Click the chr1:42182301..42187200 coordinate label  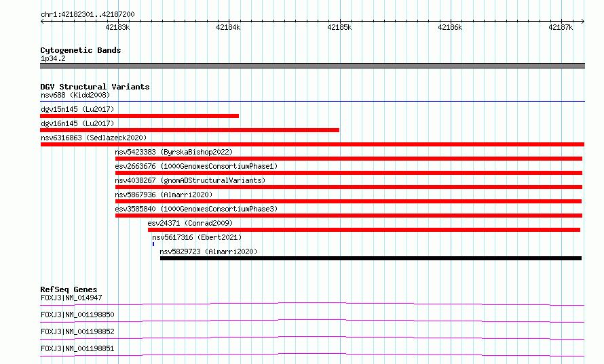tap(88, 15)
